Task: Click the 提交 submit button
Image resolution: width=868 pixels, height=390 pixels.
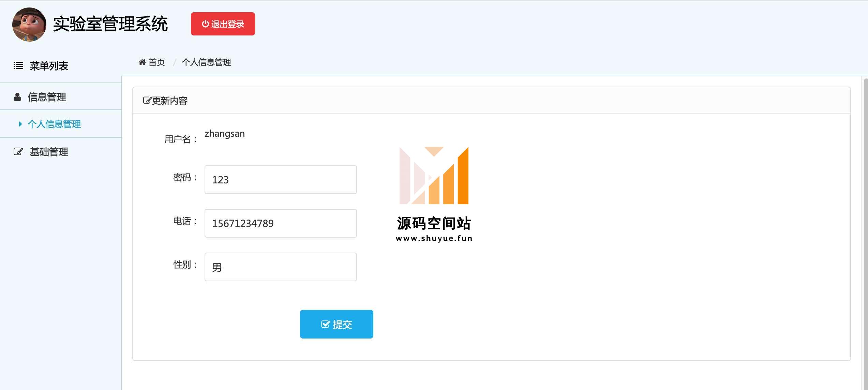Action: click(x=336, y=324)
